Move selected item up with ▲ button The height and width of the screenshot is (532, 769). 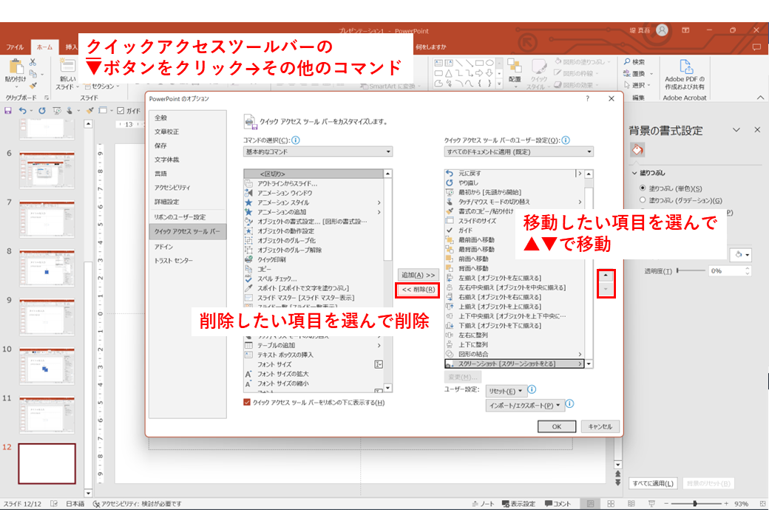click(x=606, y=276)
